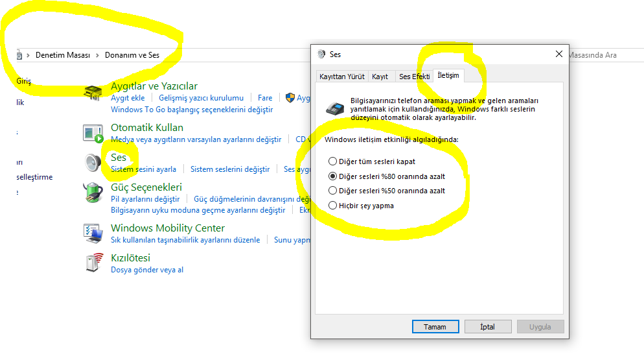Switch to the Kayıttan Yürüt tab

click(341, 77)
